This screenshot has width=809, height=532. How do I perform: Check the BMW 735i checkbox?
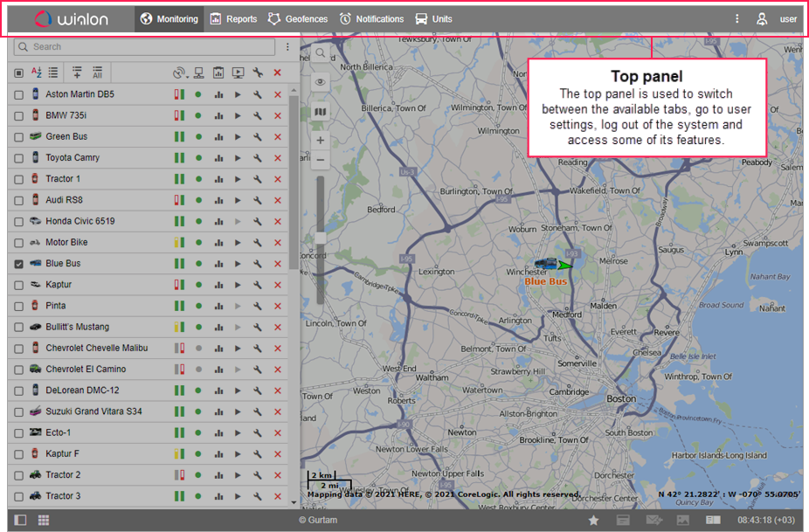[18, 116]
